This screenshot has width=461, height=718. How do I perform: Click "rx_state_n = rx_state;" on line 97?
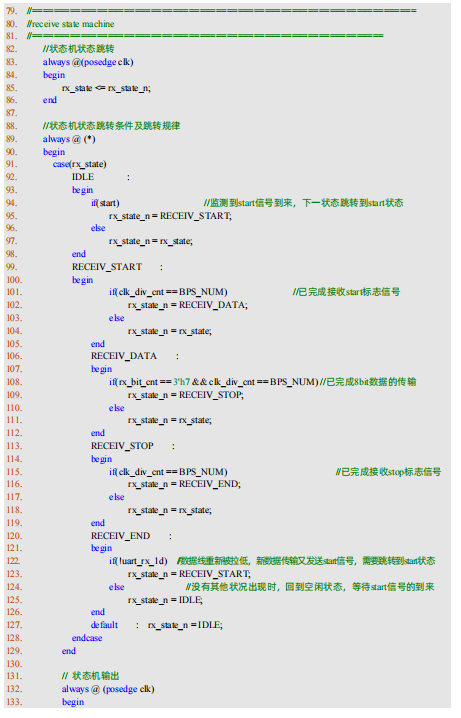click(x=151, y=241)
